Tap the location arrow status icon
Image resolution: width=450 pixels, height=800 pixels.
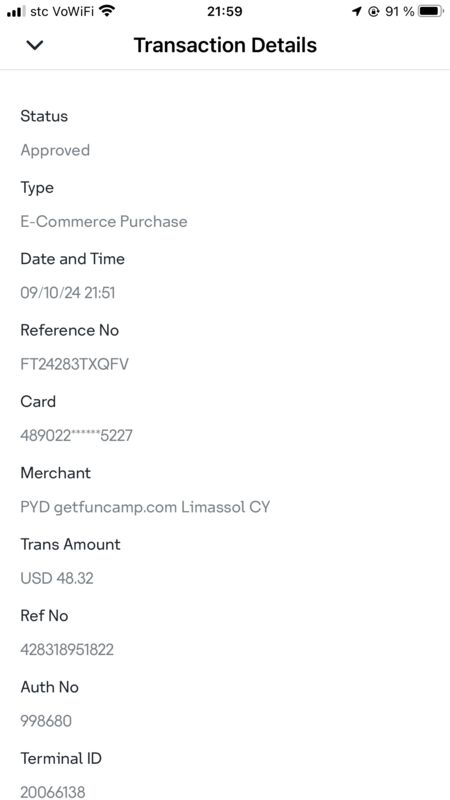click(x=357, y=11)
